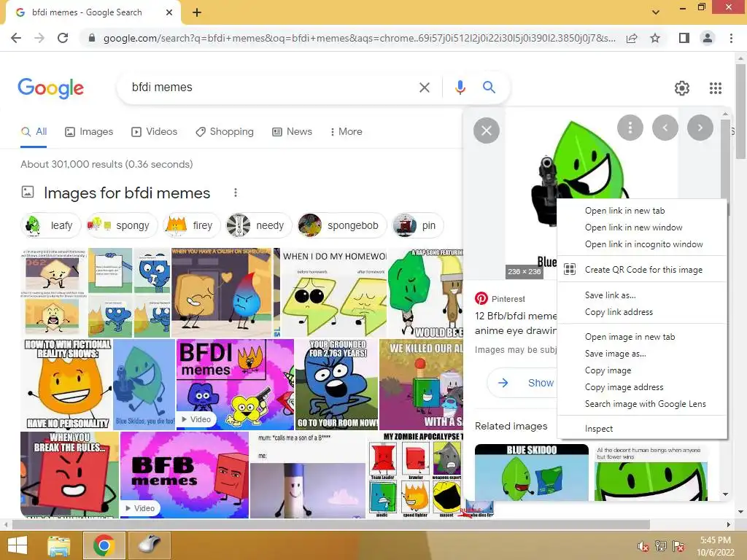Open the Google apps grid
This screenshot has height=560, width=747.
coord(715,88)
